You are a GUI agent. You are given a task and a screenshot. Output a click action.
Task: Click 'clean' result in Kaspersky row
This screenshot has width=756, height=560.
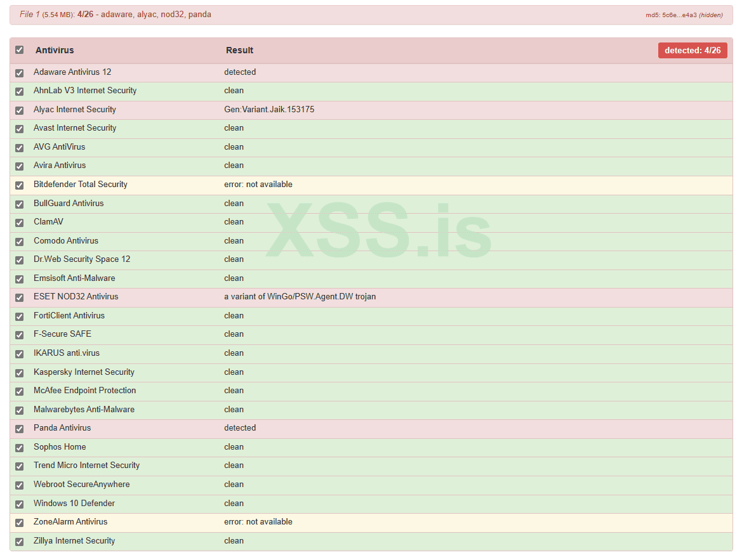[x=234, y=372]
